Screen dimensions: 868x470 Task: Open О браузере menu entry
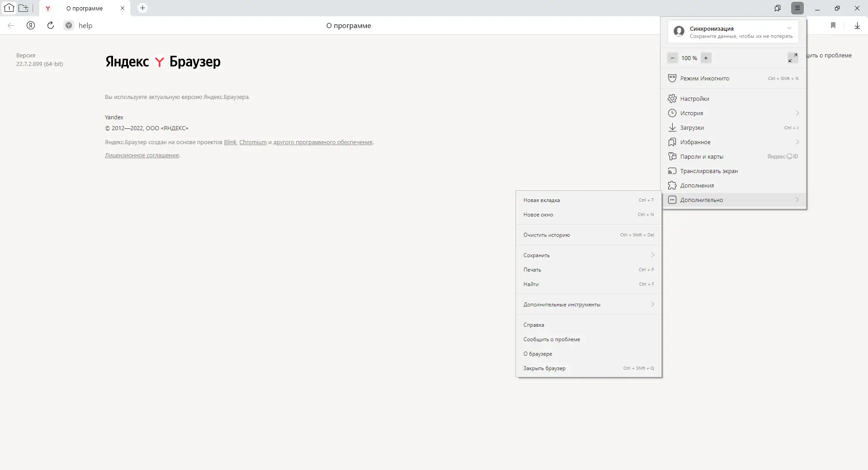589,354
